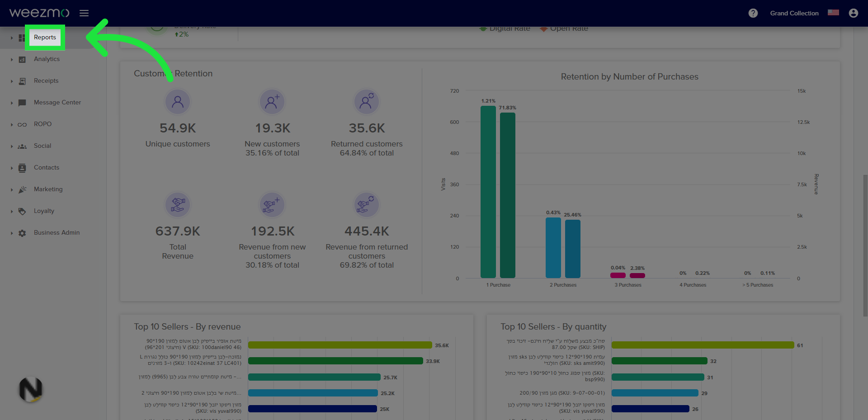Click the Revenue from returned customers icon
The image size is (868, 420).
coord(367,205)
